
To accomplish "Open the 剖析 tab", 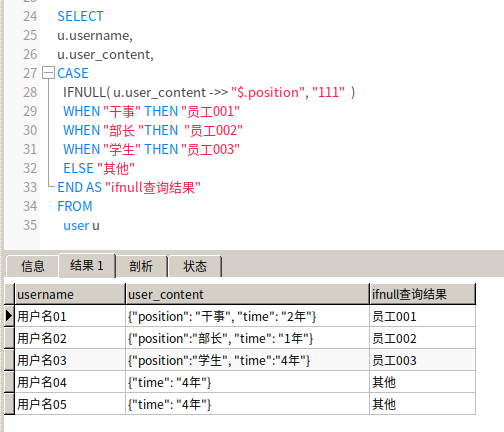I will click(141, 266).
